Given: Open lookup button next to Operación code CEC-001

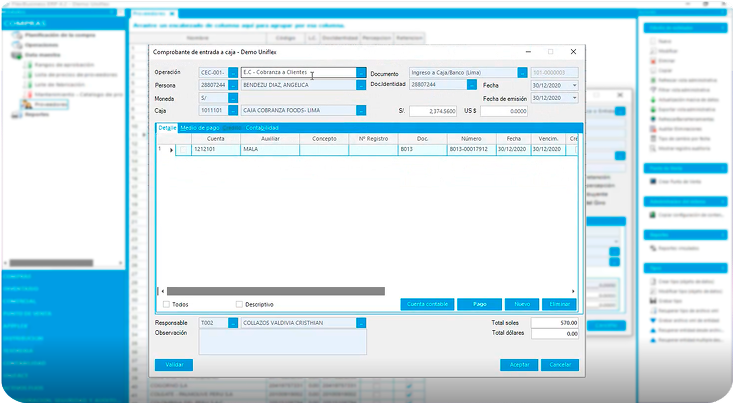Looking at the screenshot, I should 233,73.
